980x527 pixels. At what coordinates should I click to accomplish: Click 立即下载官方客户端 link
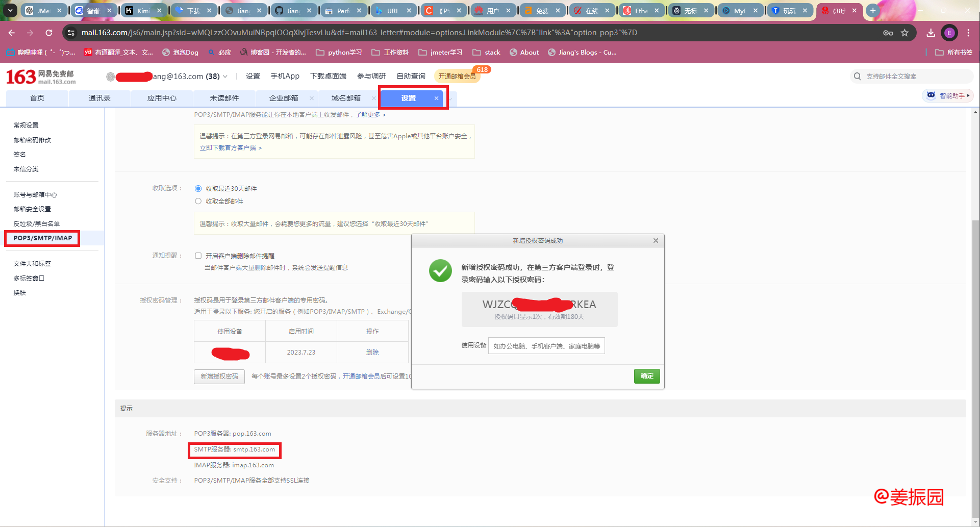(231, 148)
